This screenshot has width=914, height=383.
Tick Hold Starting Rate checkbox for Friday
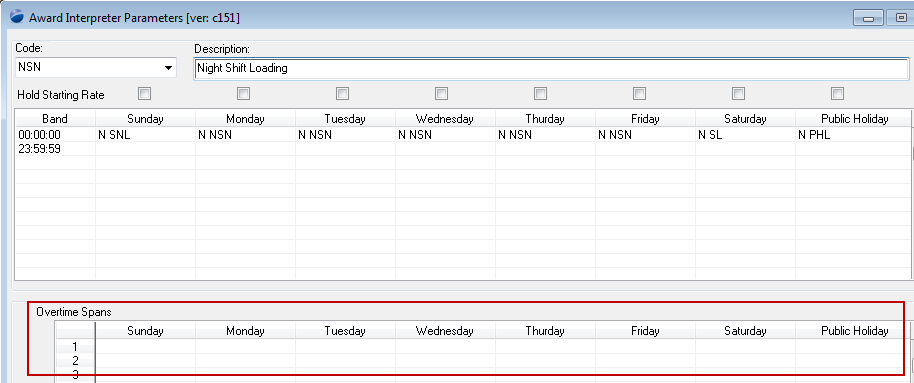click(x=640, y=93)
